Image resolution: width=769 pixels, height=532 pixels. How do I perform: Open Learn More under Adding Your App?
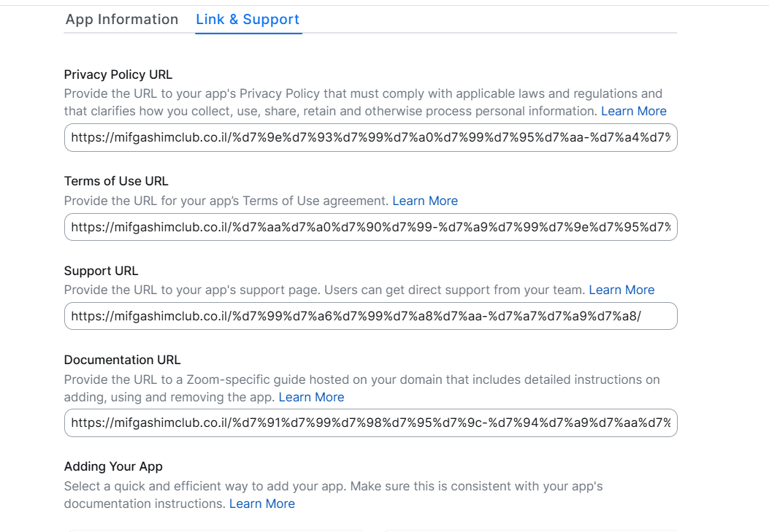point(262,504)
